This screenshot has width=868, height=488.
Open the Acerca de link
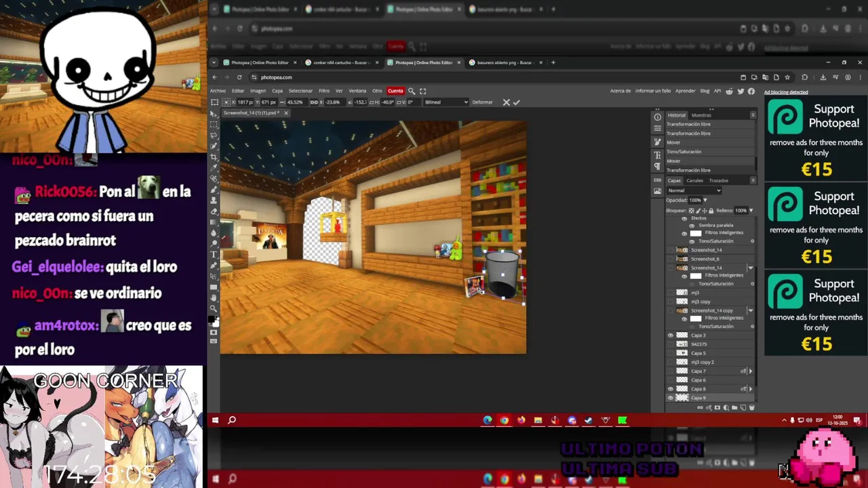coord(620,91)
